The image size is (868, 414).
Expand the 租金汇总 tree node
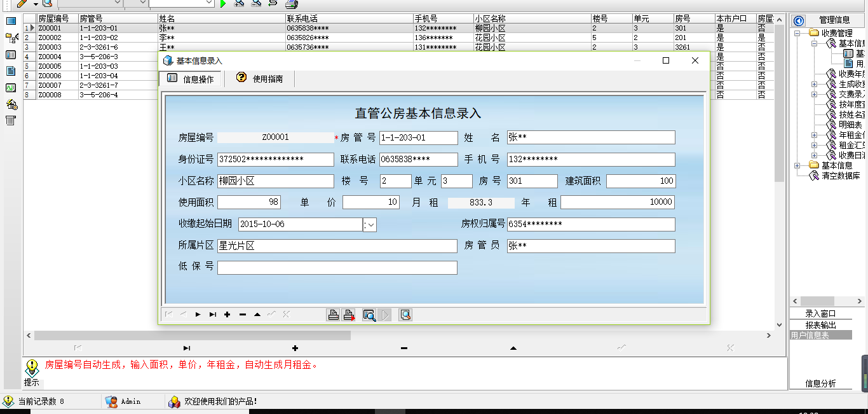(815, 145)
